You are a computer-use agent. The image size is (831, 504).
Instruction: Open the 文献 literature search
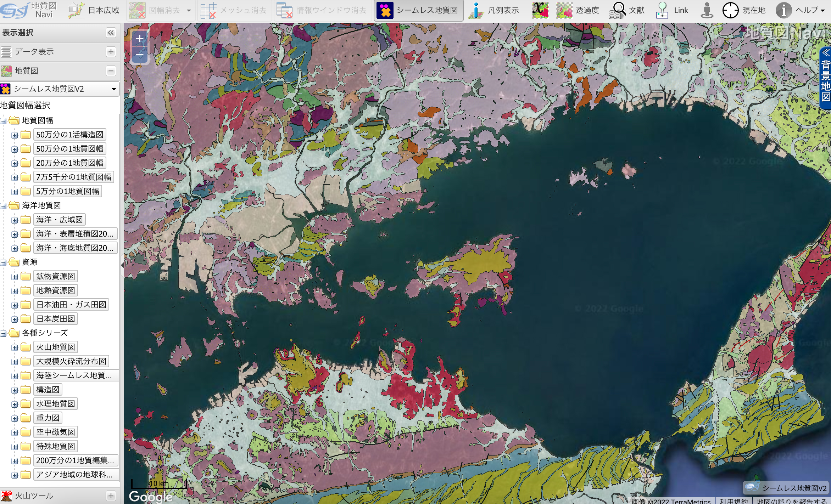[627, 10]
